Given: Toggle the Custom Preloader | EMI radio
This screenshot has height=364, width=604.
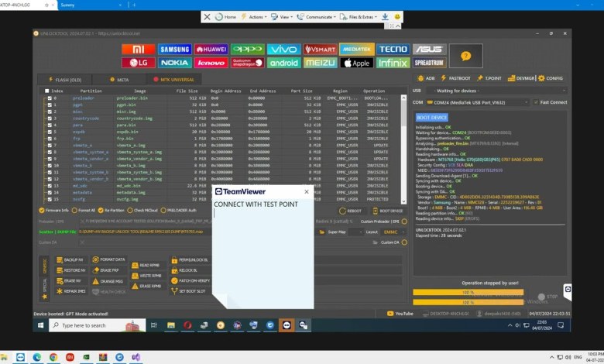Looking at the screenshot, I should pyautogui.click(x=404, y=221).
